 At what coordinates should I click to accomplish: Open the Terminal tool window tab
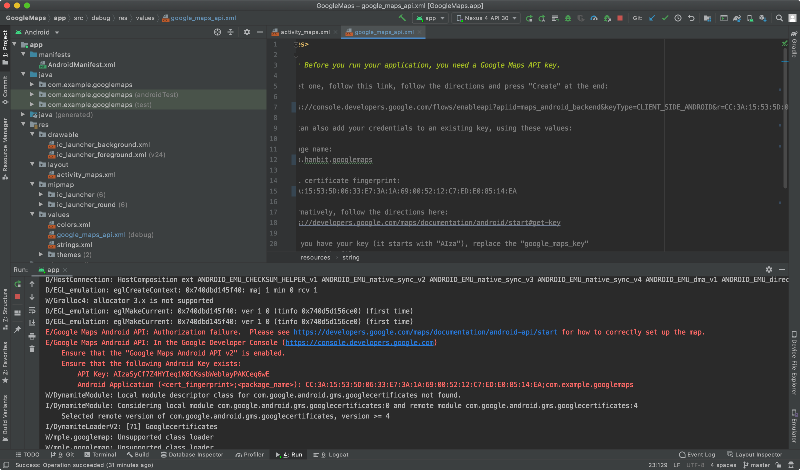click(101, 455)
